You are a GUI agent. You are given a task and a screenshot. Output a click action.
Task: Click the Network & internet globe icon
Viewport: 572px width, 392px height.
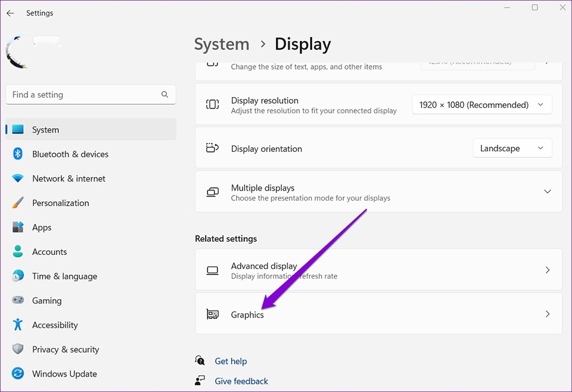click(17, 178)
